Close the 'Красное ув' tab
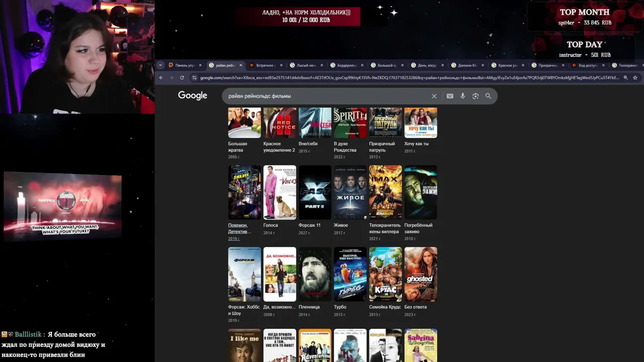This screenshot has height=362, width=644. [523, 65]
